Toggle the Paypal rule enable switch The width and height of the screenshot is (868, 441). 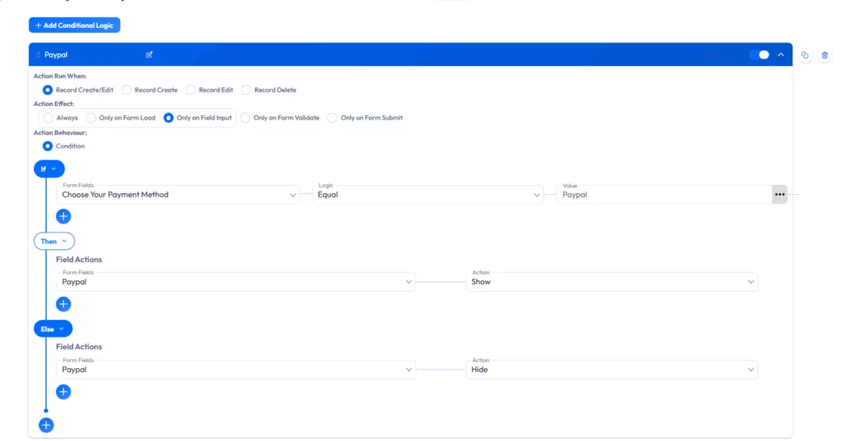759,54
